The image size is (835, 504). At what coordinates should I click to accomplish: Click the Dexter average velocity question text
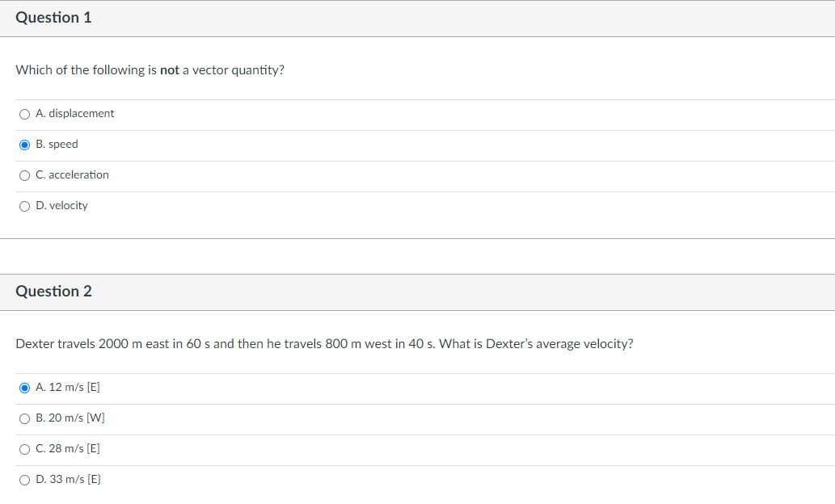pyautogui.click(x=324, y=344)
